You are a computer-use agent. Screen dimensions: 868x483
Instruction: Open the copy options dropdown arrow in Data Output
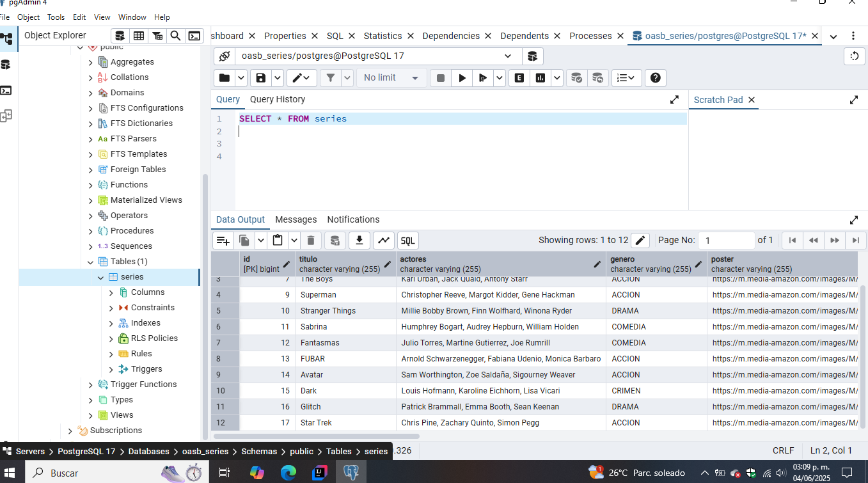click(x=261, y=241)
